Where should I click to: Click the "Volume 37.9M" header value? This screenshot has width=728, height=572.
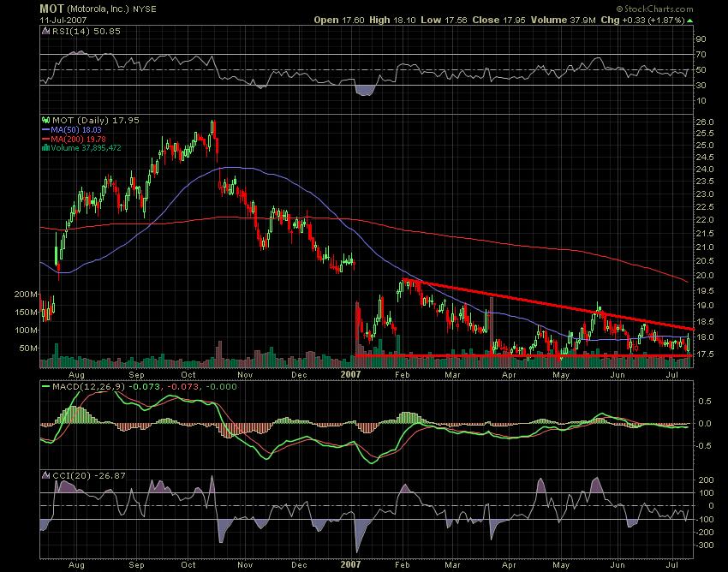[x=564, y=20]
